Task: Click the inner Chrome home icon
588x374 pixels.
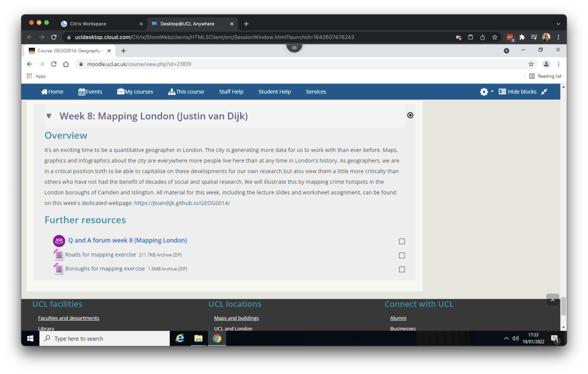Action: (66, 64)
